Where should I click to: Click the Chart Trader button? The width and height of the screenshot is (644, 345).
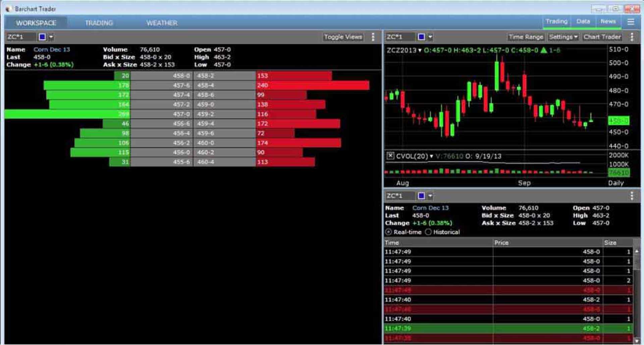point(602,37)
